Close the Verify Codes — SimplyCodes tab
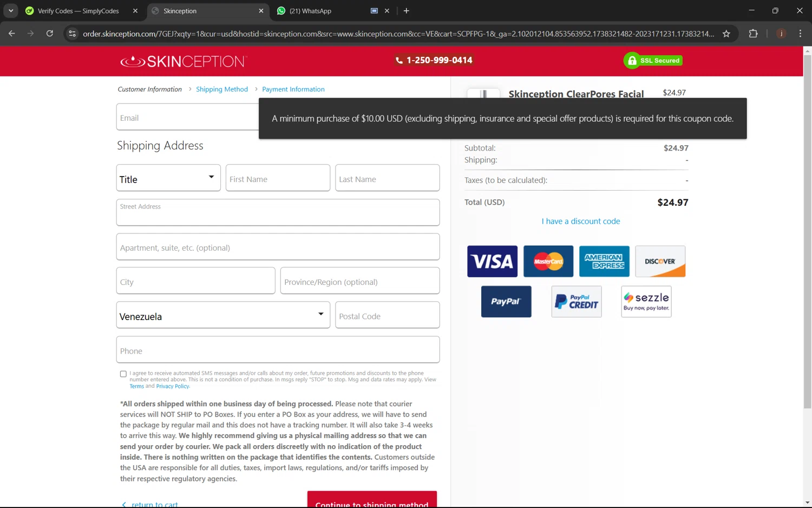Image resolution: width=812 pixels, height=508 pixels. [135, 11]
